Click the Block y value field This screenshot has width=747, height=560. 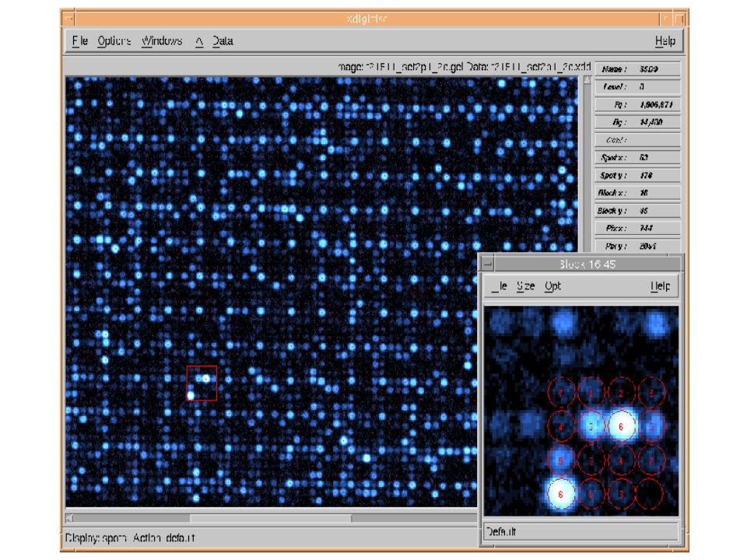pos(637,211)
